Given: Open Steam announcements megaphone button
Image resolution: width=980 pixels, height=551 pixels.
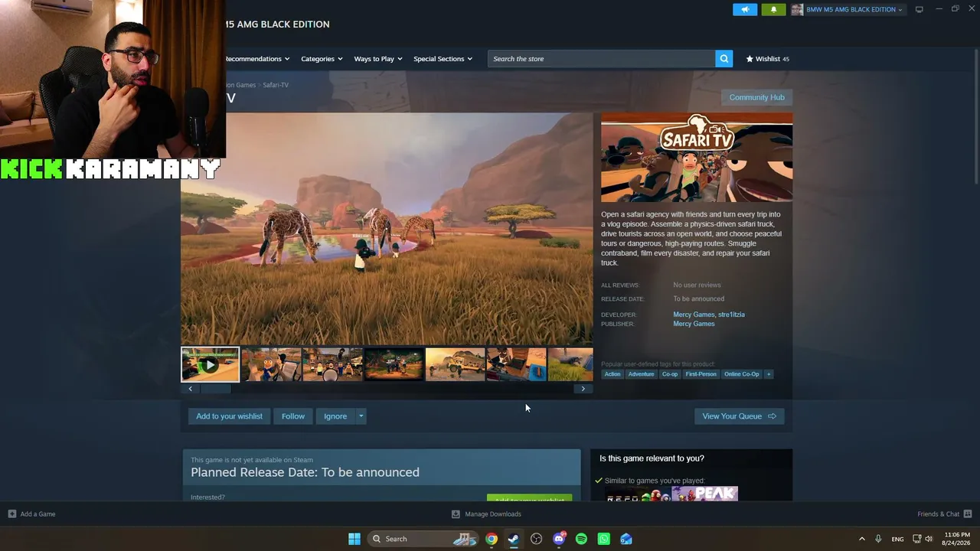Looking at the screenshot, I should (744, 9).
